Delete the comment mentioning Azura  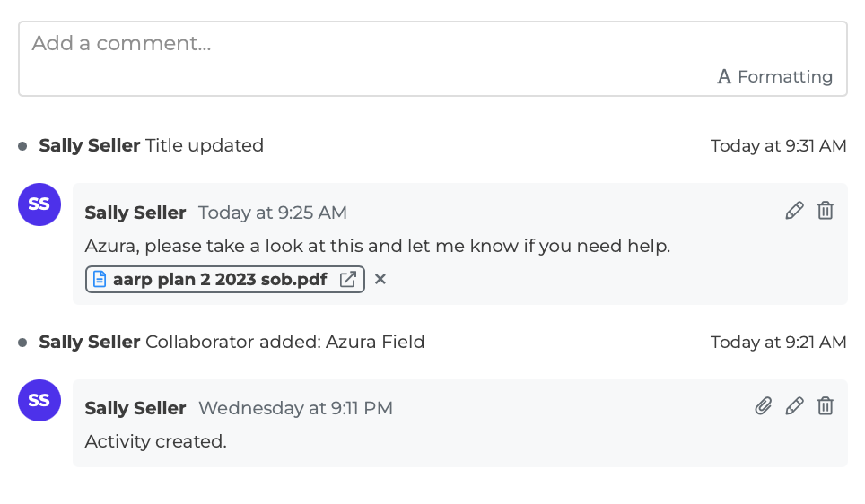coord(826,211)
